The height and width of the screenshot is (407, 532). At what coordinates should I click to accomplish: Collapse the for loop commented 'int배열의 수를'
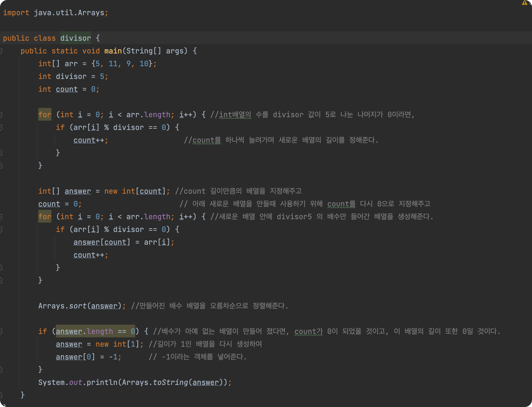click(1, 114)
